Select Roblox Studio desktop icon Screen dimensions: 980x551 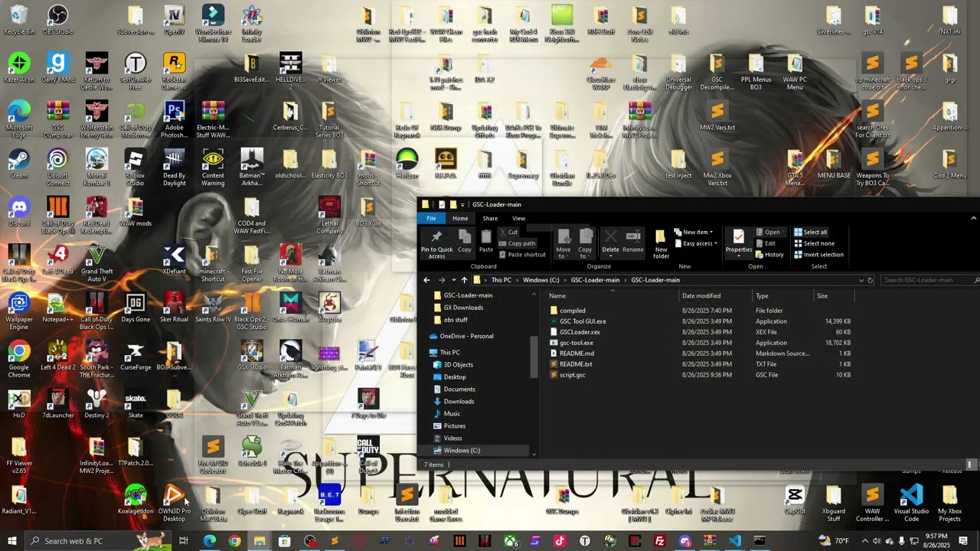click(x=136, y=168)
